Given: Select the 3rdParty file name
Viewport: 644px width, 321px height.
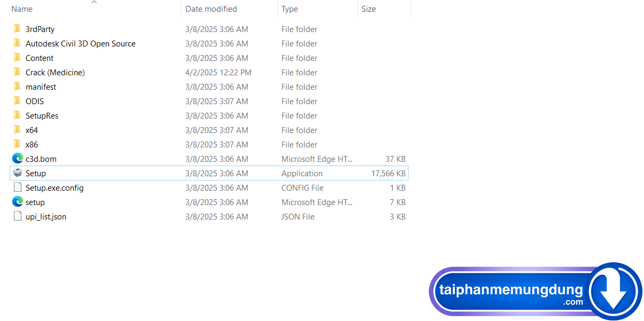Looking at the screenshot, I should coord(40,29).
